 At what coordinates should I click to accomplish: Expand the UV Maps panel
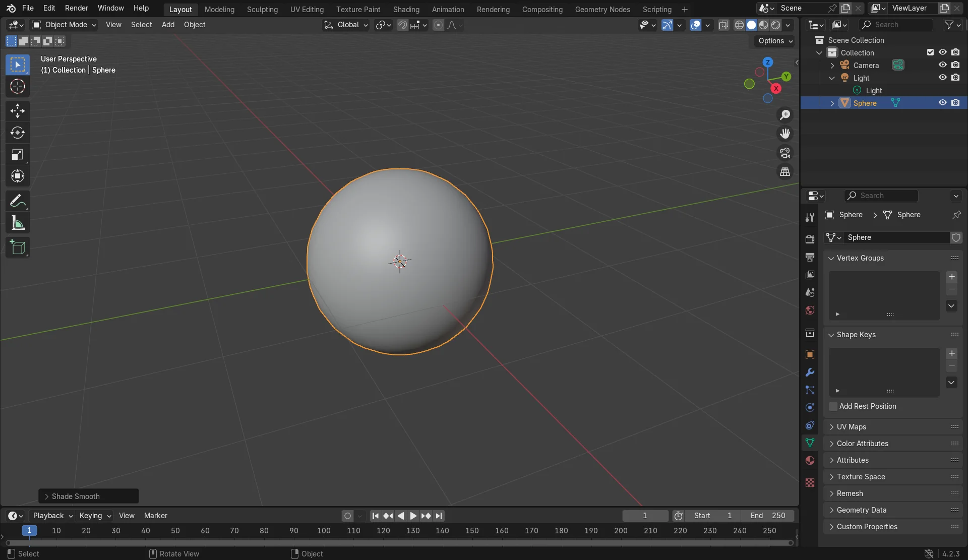click(893, 427)
